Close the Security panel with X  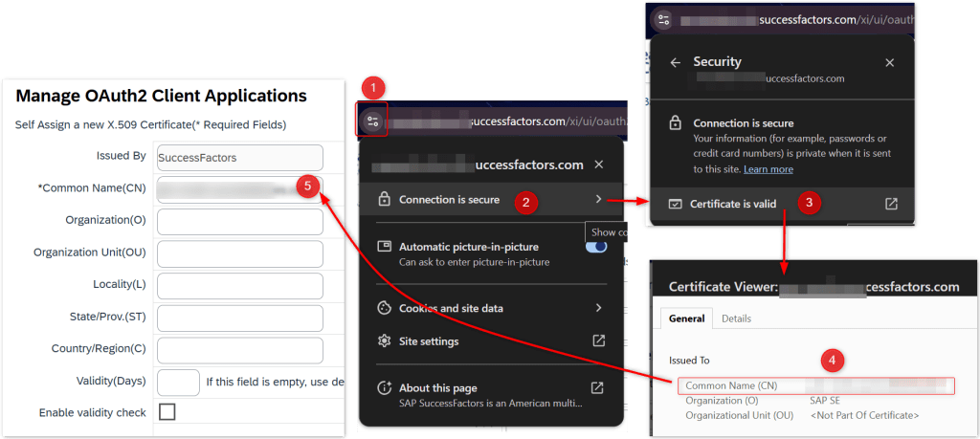pos(889,62)
